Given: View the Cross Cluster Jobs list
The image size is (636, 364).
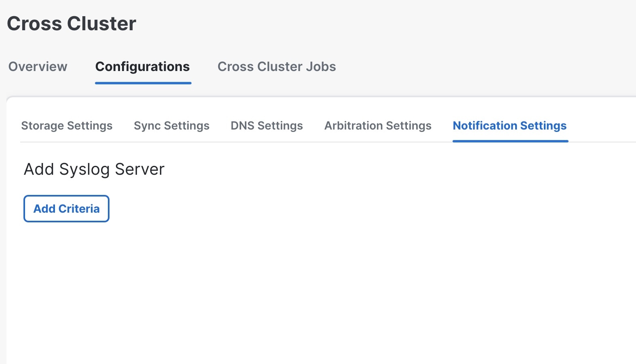Looking at the screenshot, I should pyautogui.click(x=276, y=67).
